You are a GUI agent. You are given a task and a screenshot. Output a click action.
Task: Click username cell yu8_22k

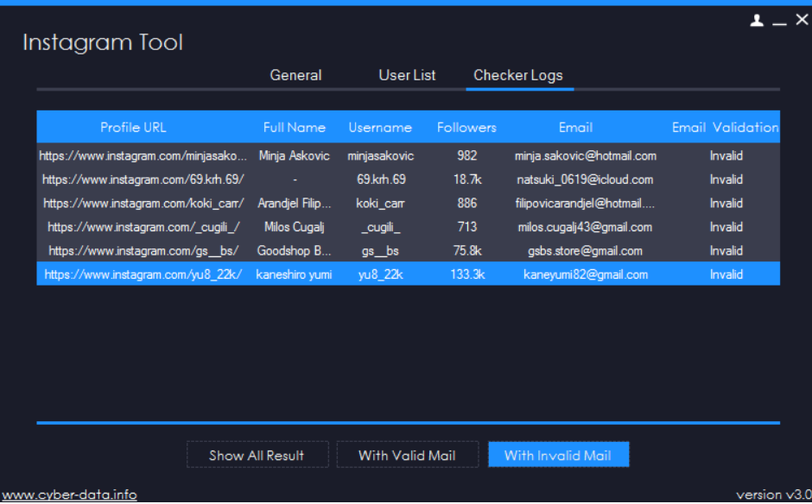point(381,274)
